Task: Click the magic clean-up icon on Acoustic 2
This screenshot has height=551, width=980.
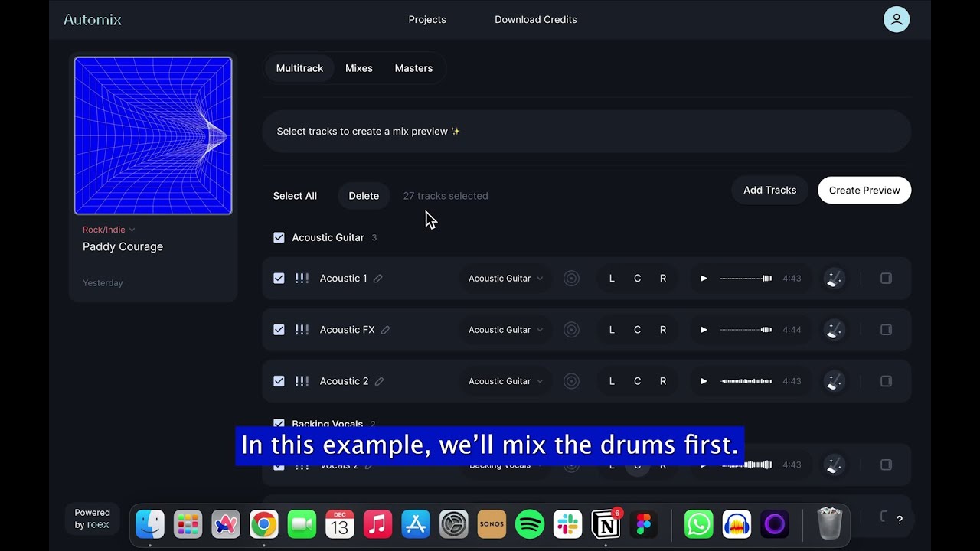Action: [x=835, y=381]
